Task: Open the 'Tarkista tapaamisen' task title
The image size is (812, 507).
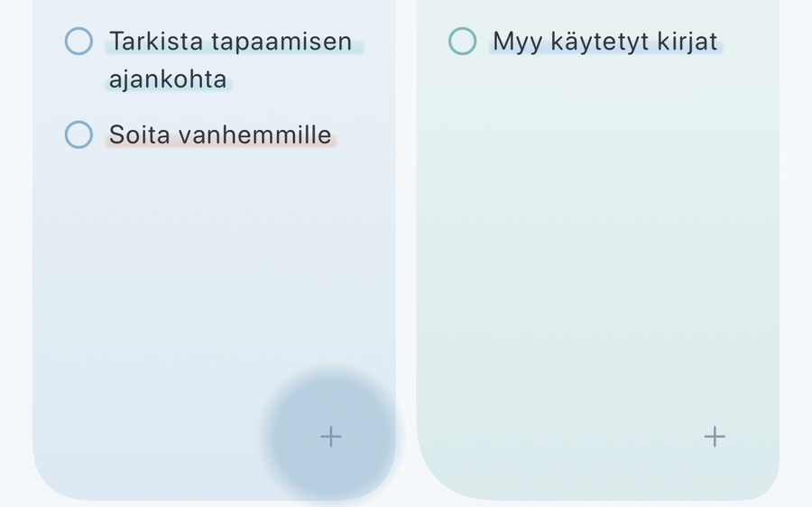Action: point(230,41)
